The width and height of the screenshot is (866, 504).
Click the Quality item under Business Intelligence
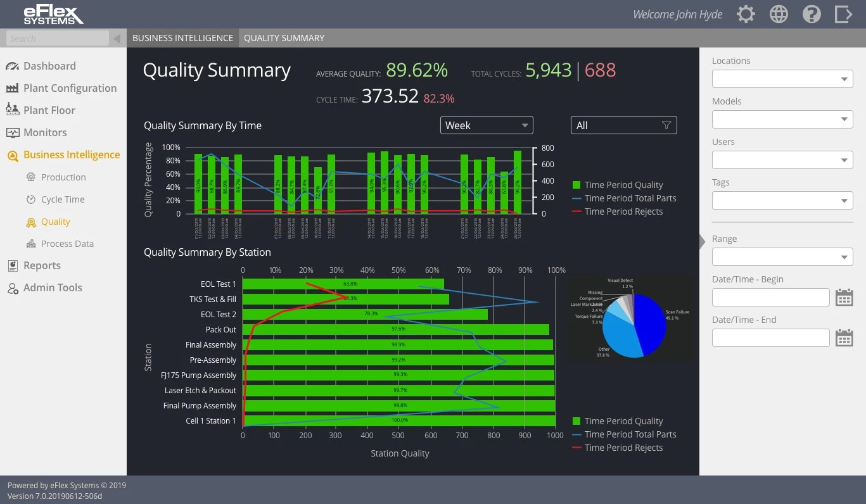click(55, 221)
